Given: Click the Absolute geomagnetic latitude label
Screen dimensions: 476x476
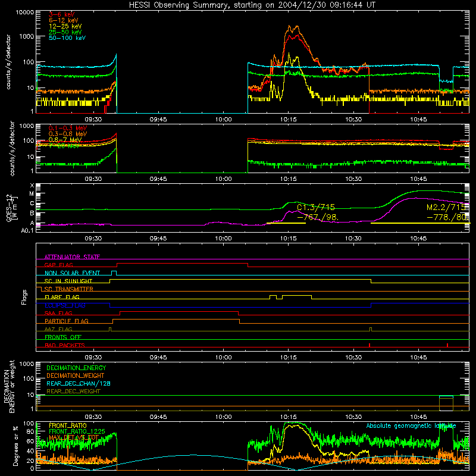Looking at the screenshot, I should [x=411, y=426].
